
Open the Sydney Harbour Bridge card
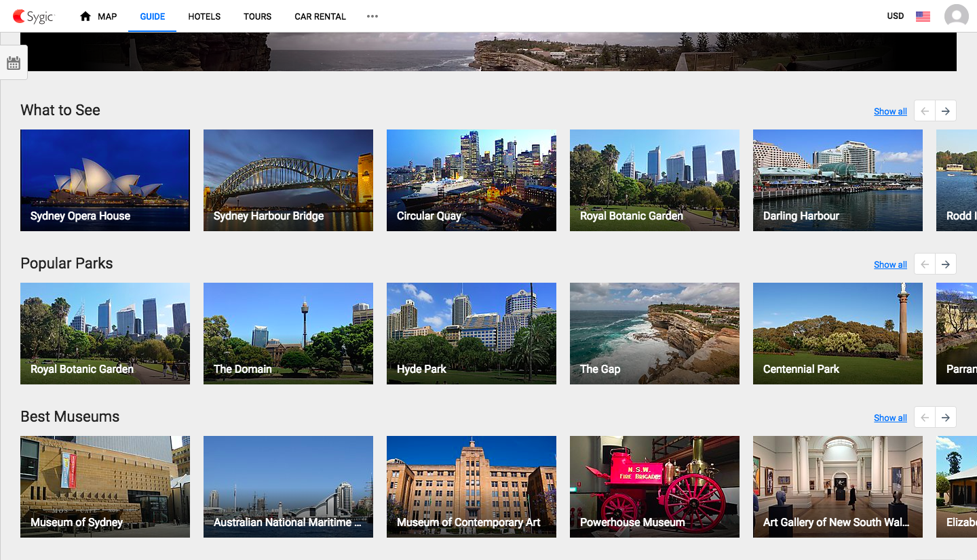click(x=288, y=180)
